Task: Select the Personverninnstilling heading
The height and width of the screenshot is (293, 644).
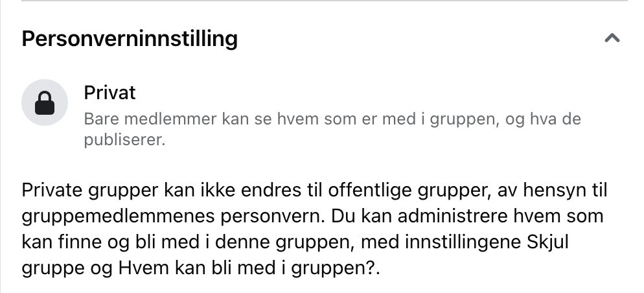Action: (x=130, y=39)
